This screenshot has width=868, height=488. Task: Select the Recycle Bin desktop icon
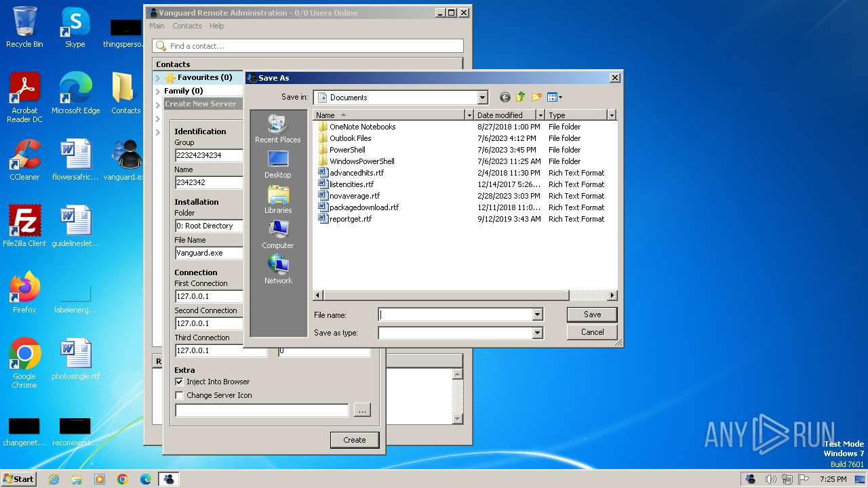pos(24,27)
